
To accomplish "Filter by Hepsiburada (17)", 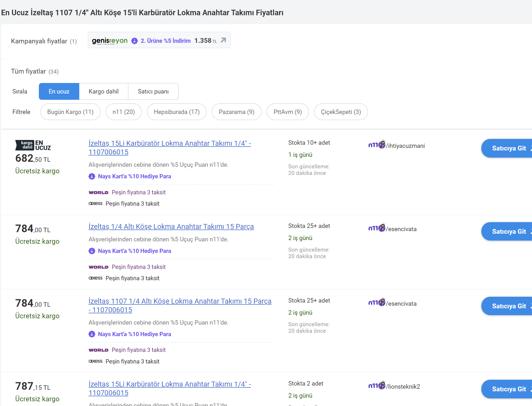I will click(177, 112).
